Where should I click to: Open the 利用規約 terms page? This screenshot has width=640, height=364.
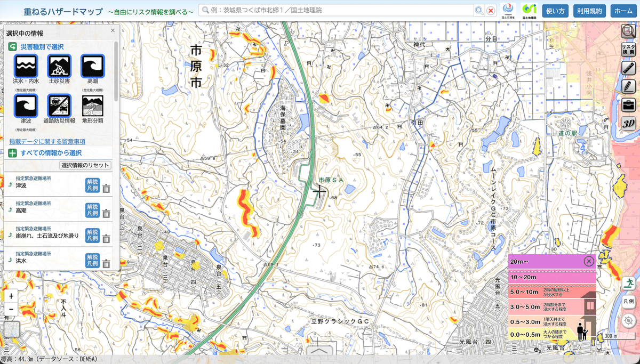pos(589,11)
